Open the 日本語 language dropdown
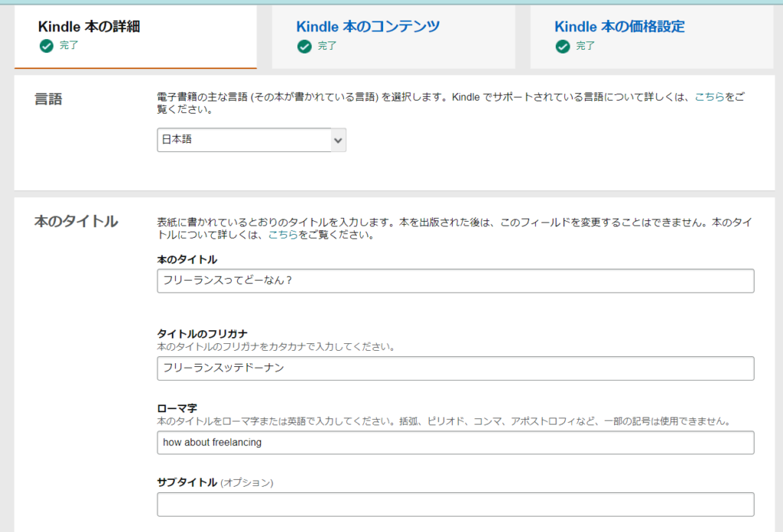Screen dimensions: 783x532 coord(251,140)
